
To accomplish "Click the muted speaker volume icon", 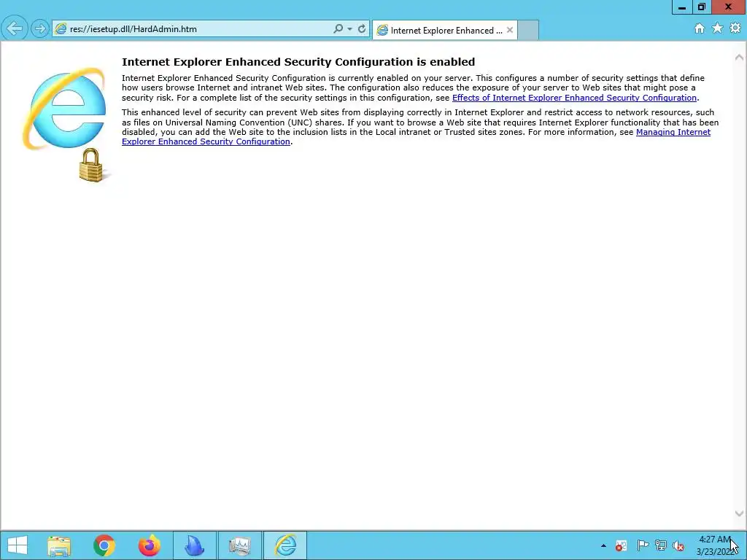I will tap(678, 545).
